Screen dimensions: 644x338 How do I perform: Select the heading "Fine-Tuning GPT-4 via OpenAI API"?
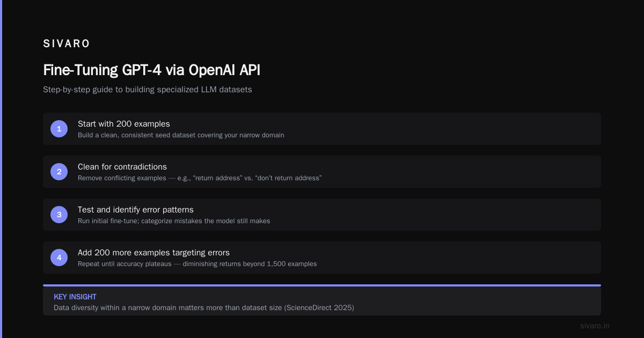152,70
